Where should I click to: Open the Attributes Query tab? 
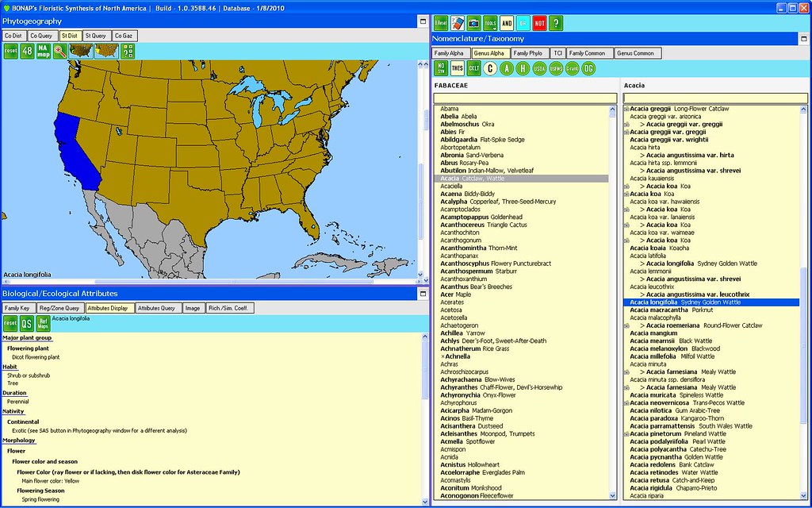pyautogui.click(x=156, y=308)
